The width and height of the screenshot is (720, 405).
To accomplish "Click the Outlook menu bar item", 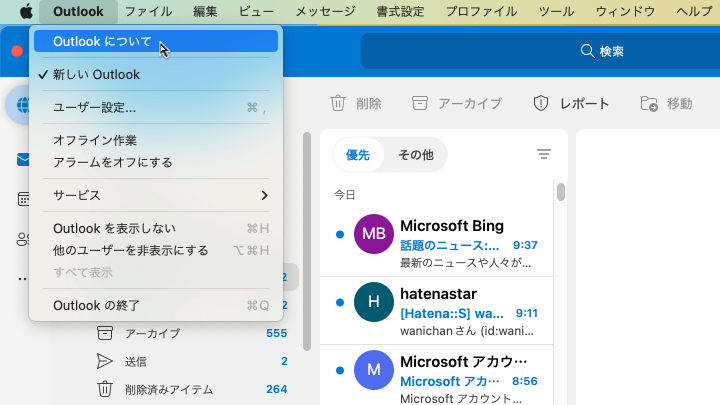I will tap(78, 11).
